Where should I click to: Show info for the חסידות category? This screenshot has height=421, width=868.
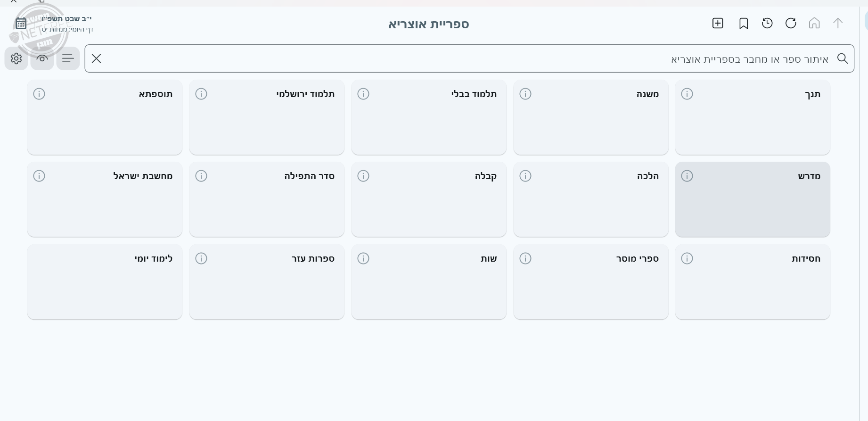687,258
